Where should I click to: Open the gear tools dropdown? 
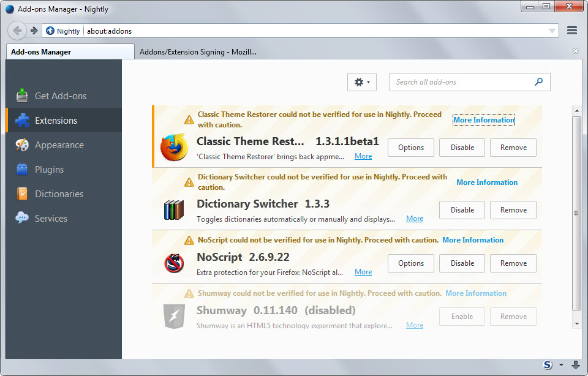(361, 82)
